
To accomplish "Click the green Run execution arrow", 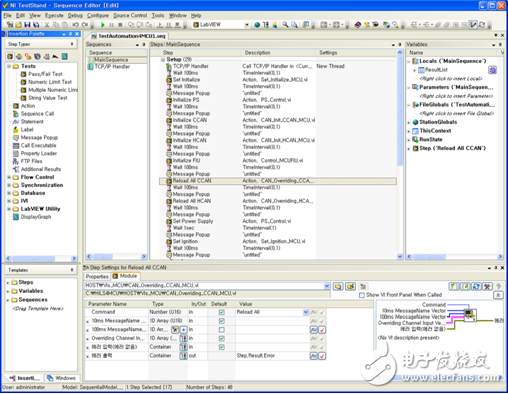I will coord(103,25).
